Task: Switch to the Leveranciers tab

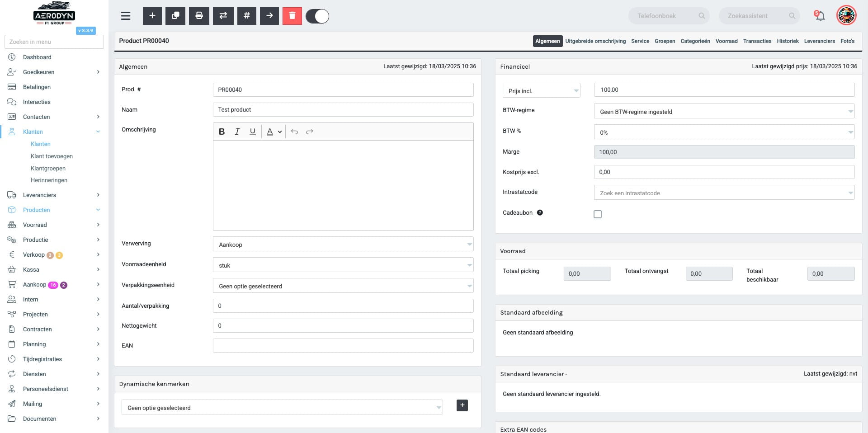Action: 819,41
